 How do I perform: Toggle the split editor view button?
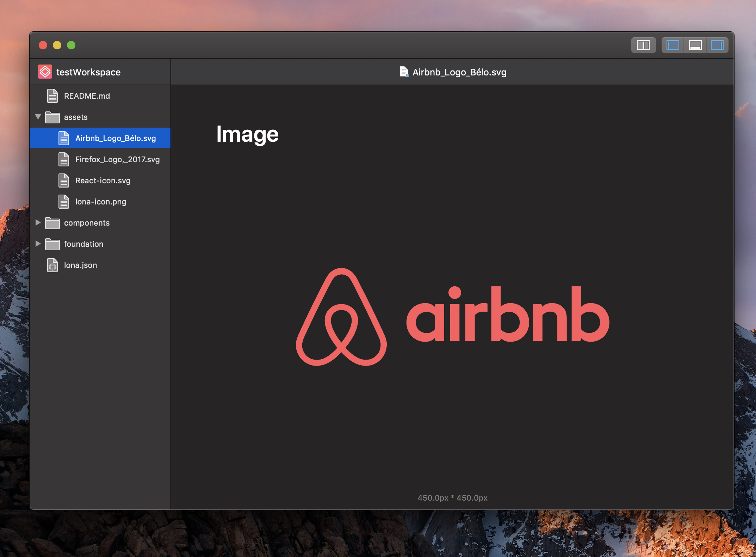pyautogui.click(x=643, y=45)
